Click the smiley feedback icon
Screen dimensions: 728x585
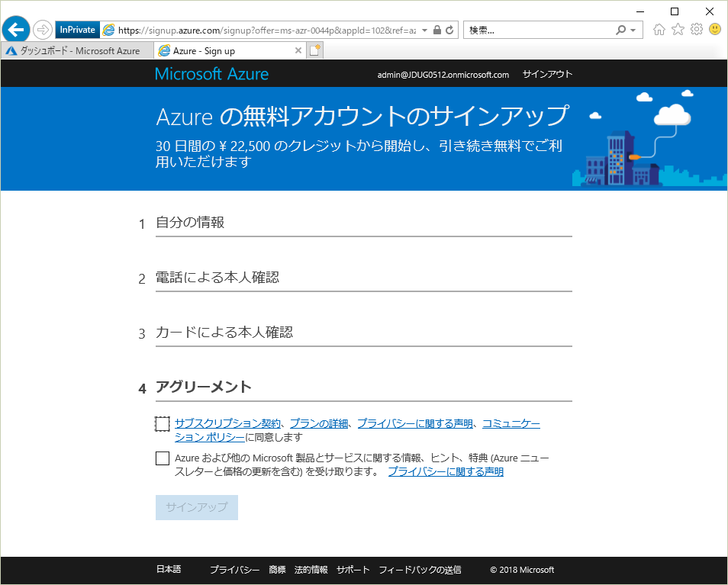[715, 29]
